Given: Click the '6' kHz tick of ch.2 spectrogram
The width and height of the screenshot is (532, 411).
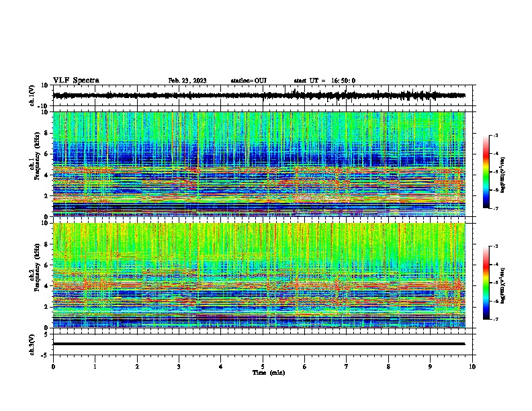Looking at the screenshot, I should [x=46, y=265].
